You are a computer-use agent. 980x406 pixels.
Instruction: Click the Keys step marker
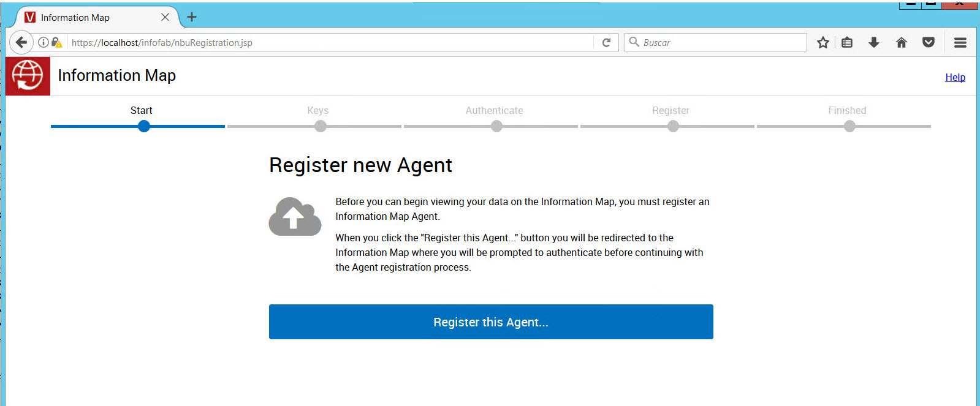(321, 126)
